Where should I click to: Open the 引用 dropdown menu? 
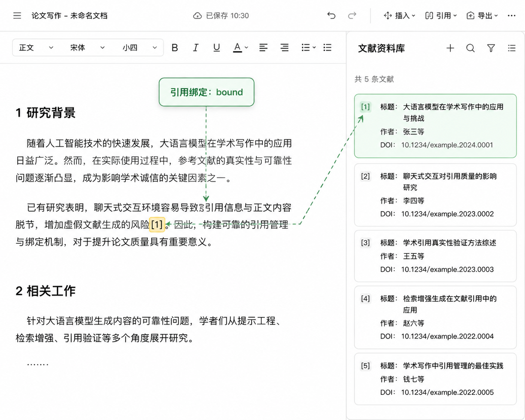point(441,16)
